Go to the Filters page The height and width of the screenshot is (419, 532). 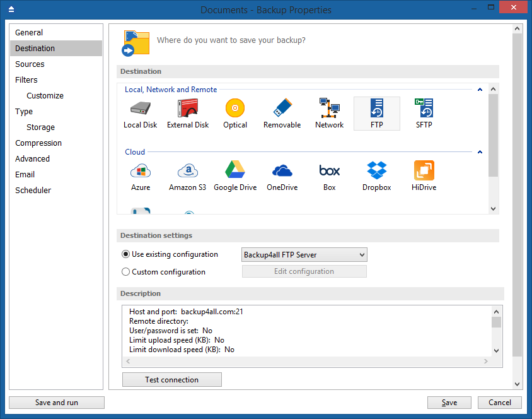point(56,80)
